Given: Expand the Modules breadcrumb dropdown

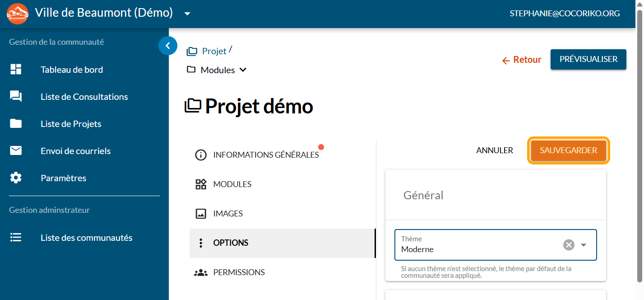Looking at the screenshot, I should click(x=243, y=70).
